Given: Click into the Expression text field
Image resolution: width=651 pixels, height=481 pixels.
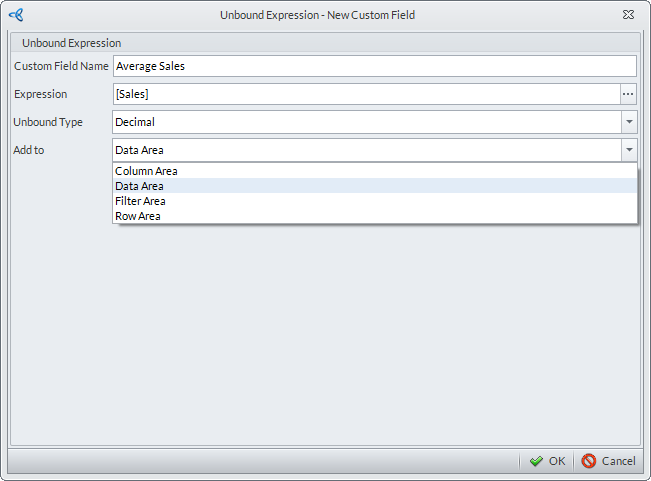Looking at the screenshot, I should click(366, 94).
